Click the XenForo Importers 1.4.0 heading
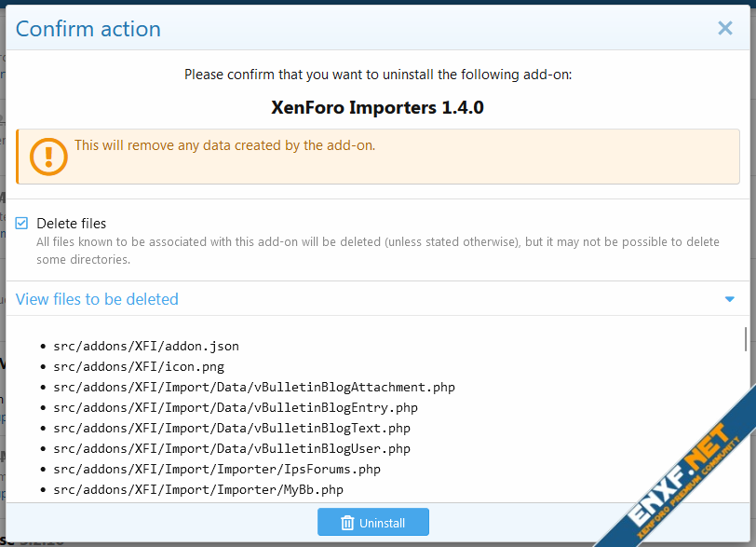This screenshot has width=756, height=547. [377, 107]
